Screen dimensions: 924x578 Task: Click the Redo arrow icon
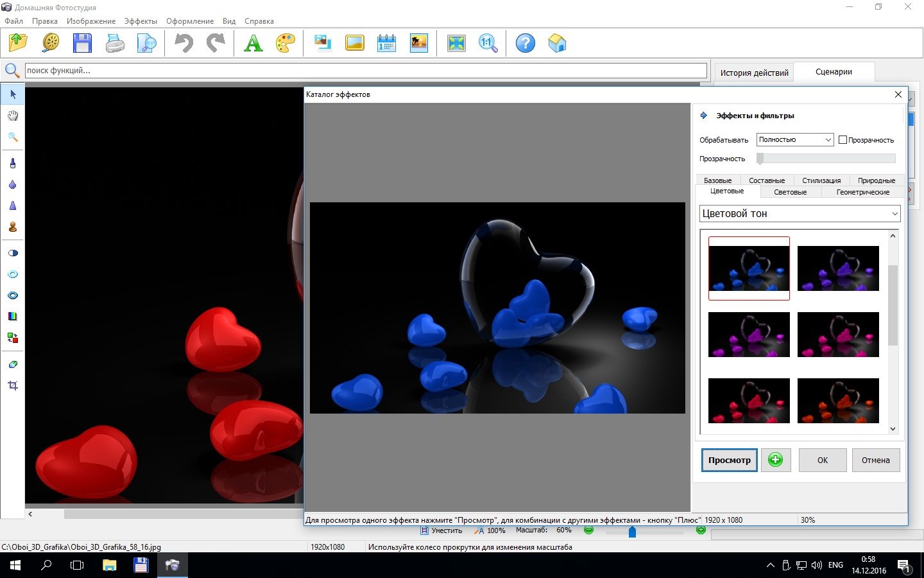click(x=216, y=44)
